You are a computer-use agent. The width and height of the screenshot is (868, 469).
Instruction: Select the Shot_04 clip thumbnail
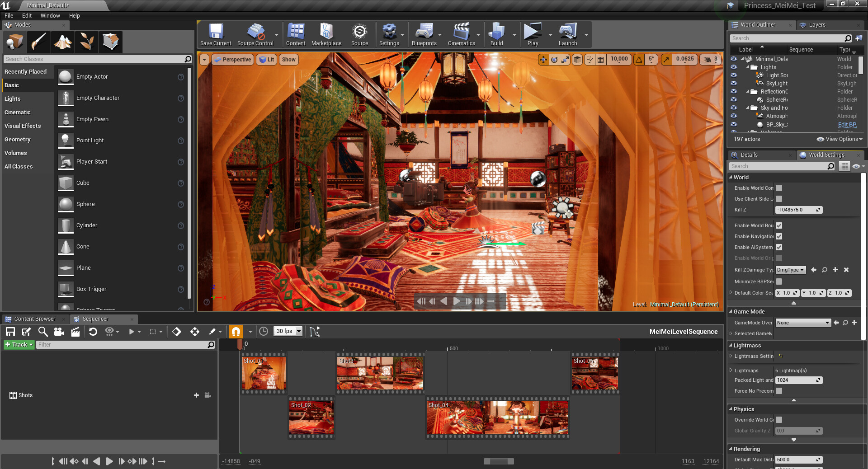[x=497, y=418]
